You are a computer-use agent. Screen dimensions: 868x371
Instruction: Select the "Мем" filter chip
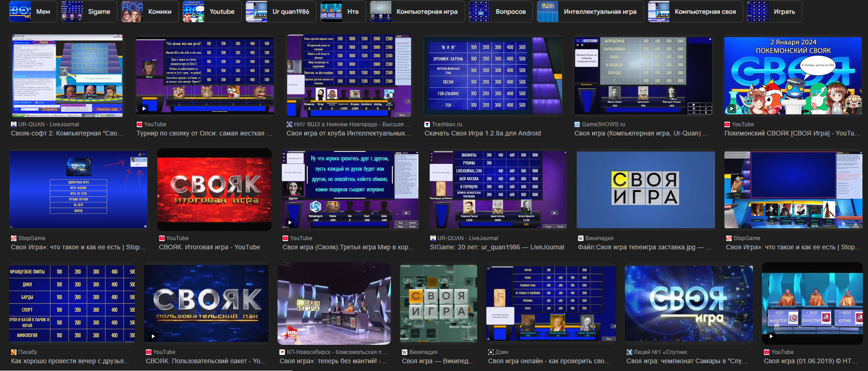(33, 11)
